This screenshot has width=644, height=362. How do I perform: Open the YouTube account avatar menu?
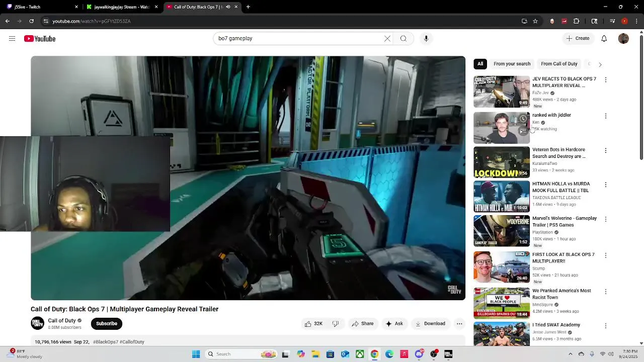[623, 39]
